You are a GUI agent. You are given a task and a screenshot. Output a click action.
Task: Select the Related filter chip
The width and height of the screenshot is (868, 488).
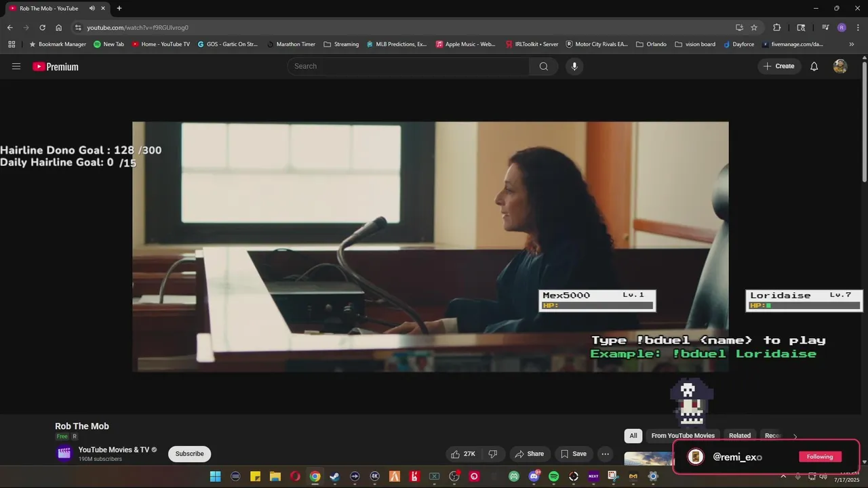point(740,436)
